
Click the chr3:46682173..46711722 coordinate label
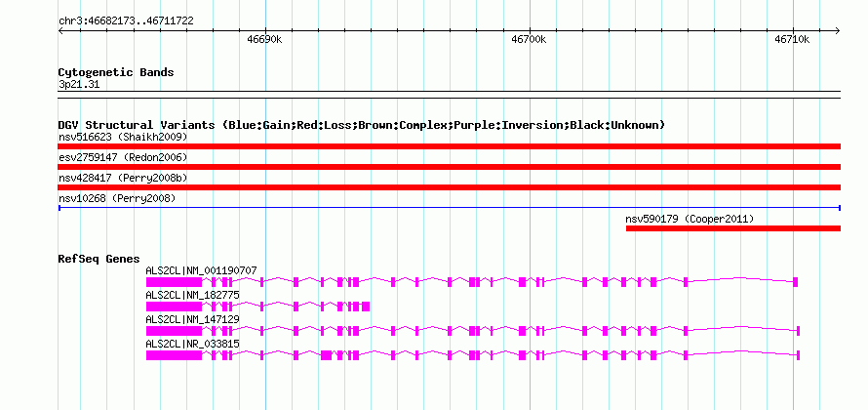126,21
